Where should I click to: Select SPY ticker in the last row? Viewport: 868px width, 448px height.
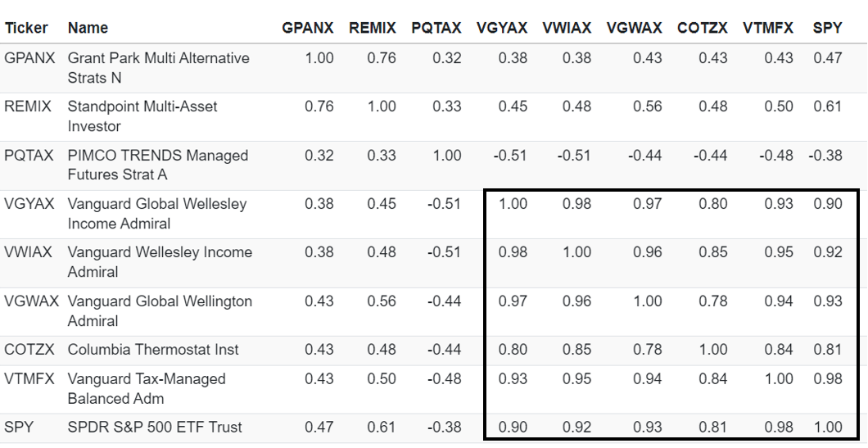tap(19, 427)
